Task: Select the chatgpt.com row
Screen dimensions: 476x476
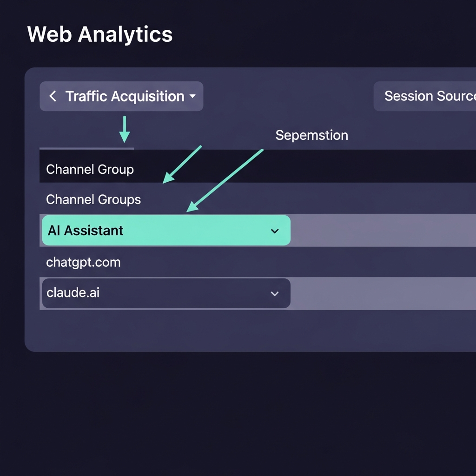Action: pyautogui.click(x=258, y=262)
